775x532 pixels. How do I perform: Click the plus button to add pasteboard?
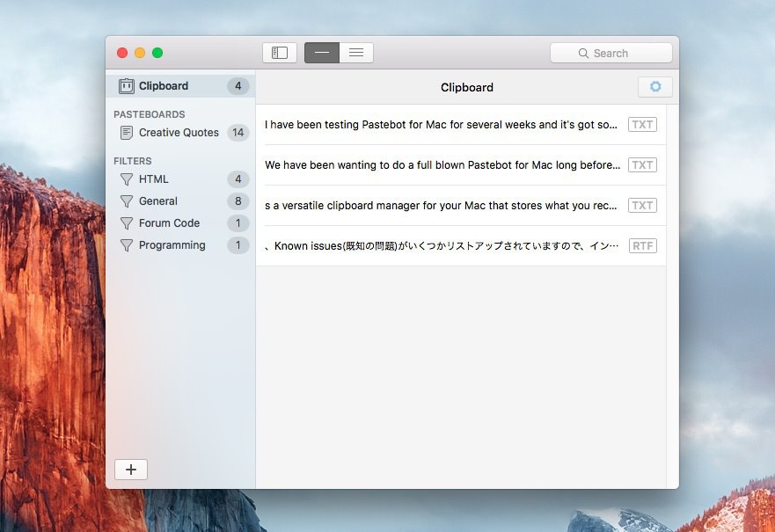pos(131,470)
